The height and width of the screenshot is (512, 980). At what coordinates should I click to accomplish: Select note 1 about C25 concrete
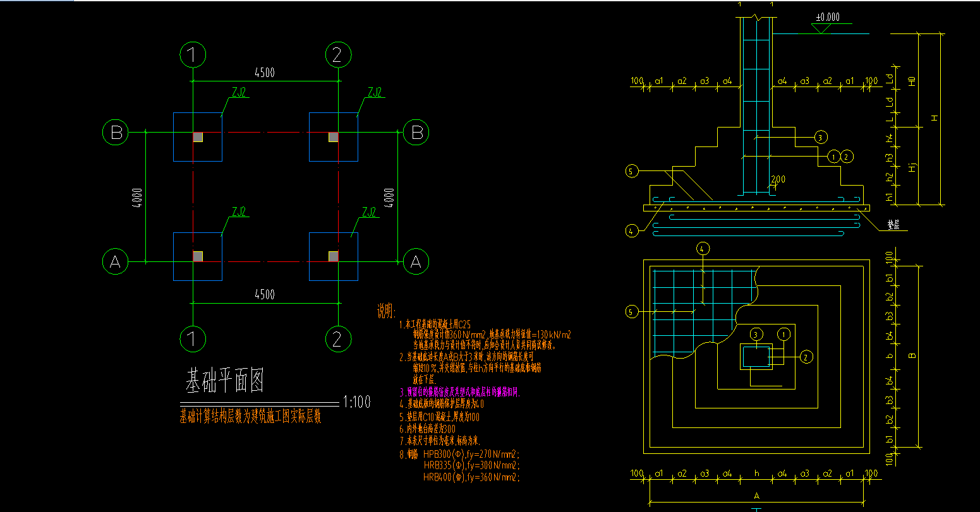pyautogui.click(x=435, y=324)
